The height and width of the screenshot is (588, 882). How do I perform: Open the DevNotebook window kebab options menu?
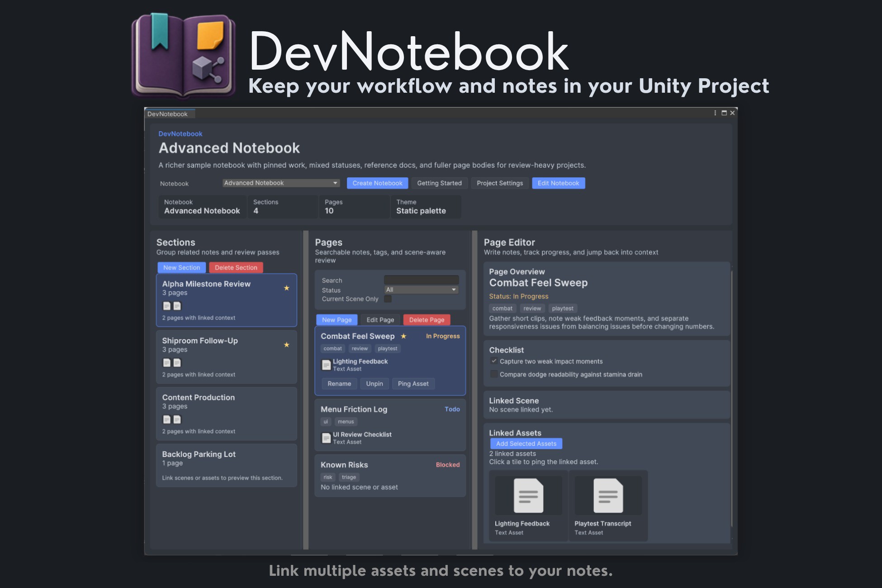715,113
